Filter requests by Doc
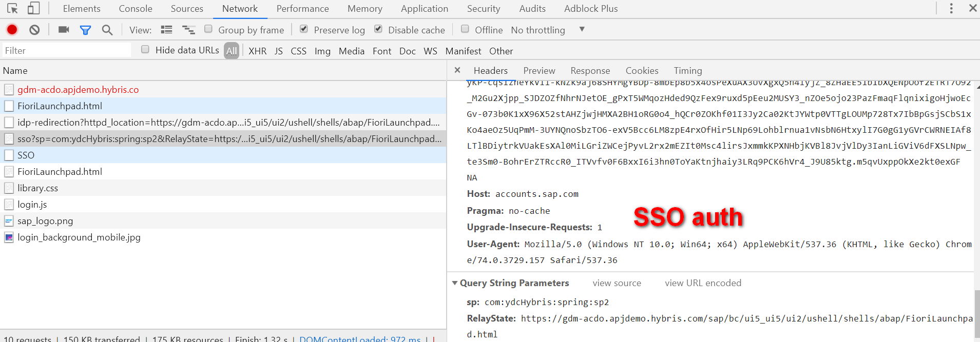The image size is (980, 342). click(407, 51)
